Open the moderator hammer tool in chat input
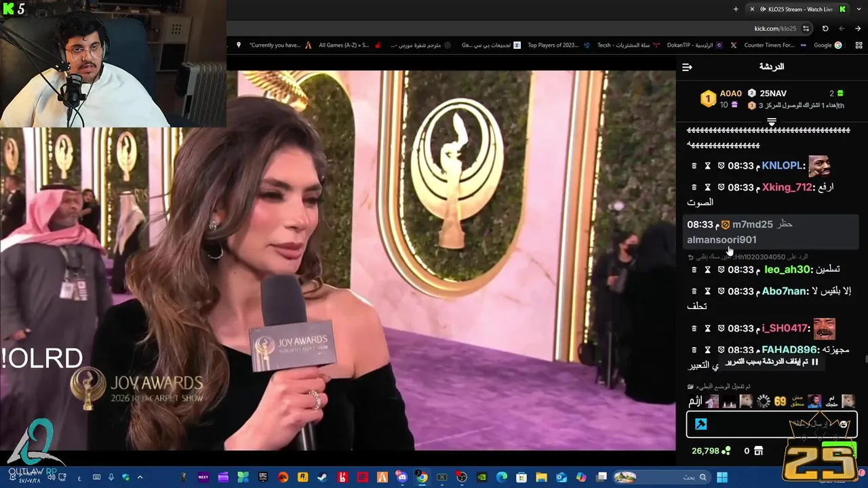The height and width of the screenshot is (488, 868). 701,424
